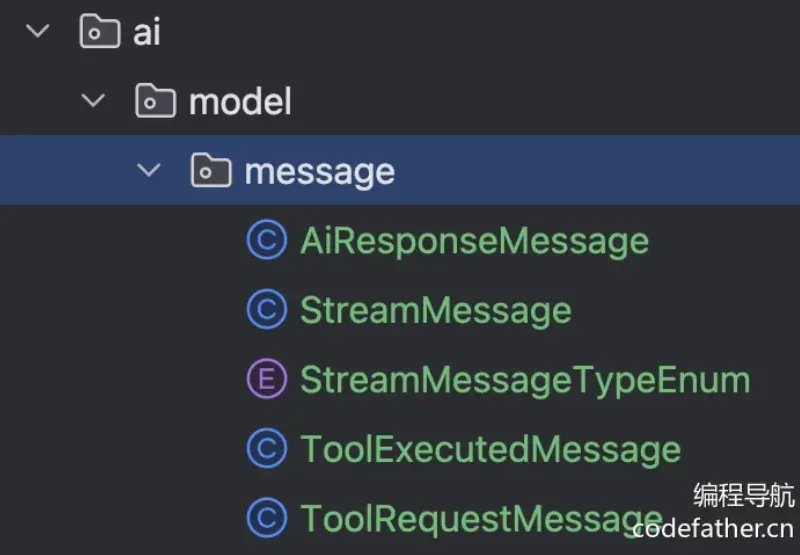Collapse the message folder chevron
Image resolution: width=800 pixels, height=555 pixels.
(x=149, y=170)
